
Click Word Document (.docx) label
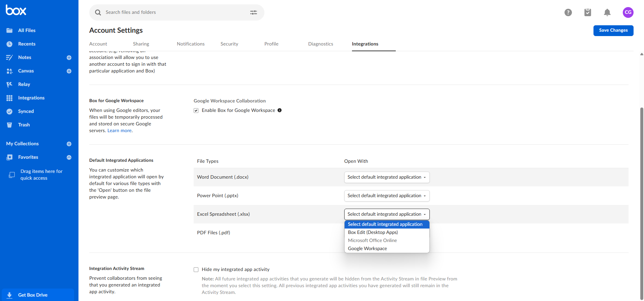pyautogui.click(x=223, y=177)
